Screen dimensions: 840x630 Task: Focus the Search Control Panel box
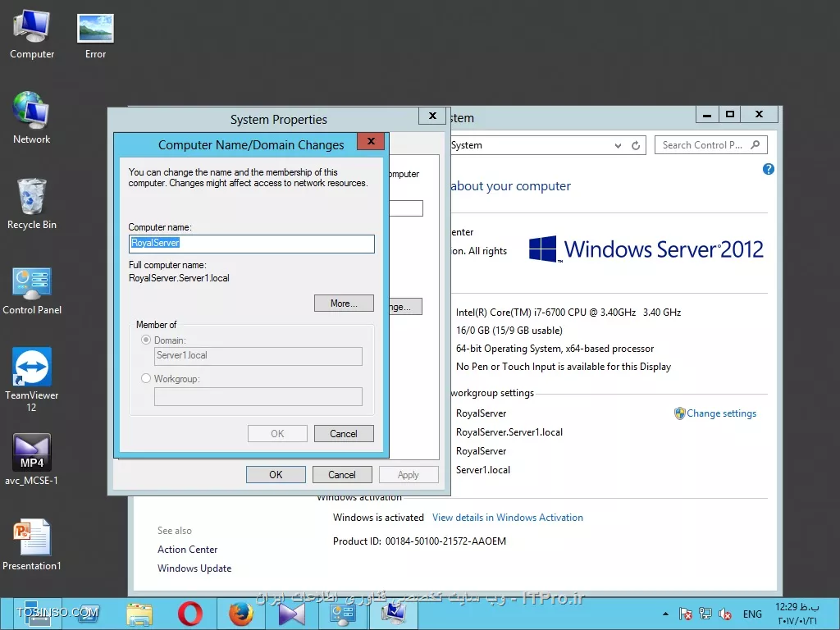pyautogui.click(x=711, y=145)
